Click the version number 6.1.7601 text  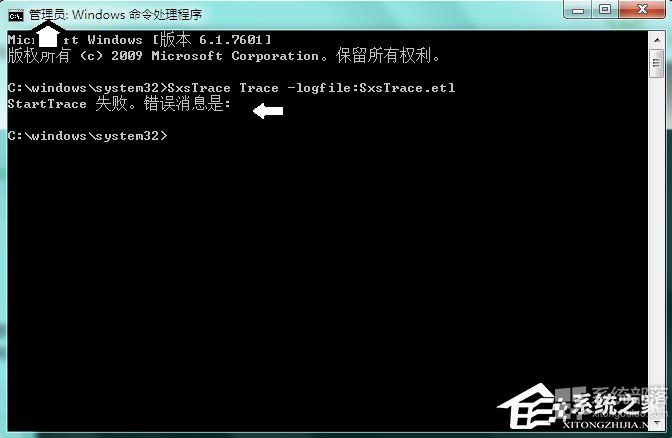click(231, 40)
